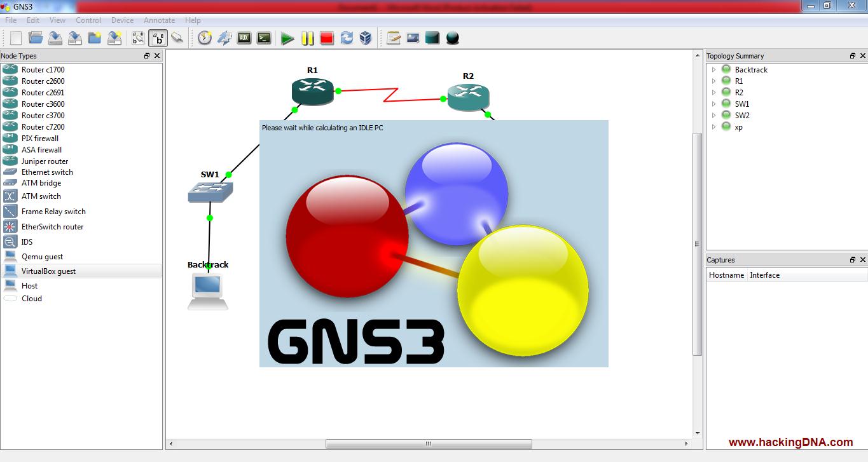Expand R1 in Topology Summary
This screenshot has width=868, height=462.
[x=713, y=81]
